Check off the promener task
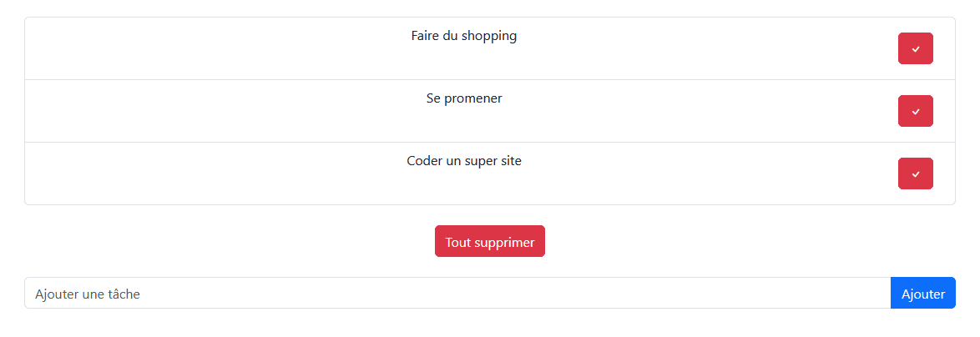 pyautogui.click(x=915, y=111)
